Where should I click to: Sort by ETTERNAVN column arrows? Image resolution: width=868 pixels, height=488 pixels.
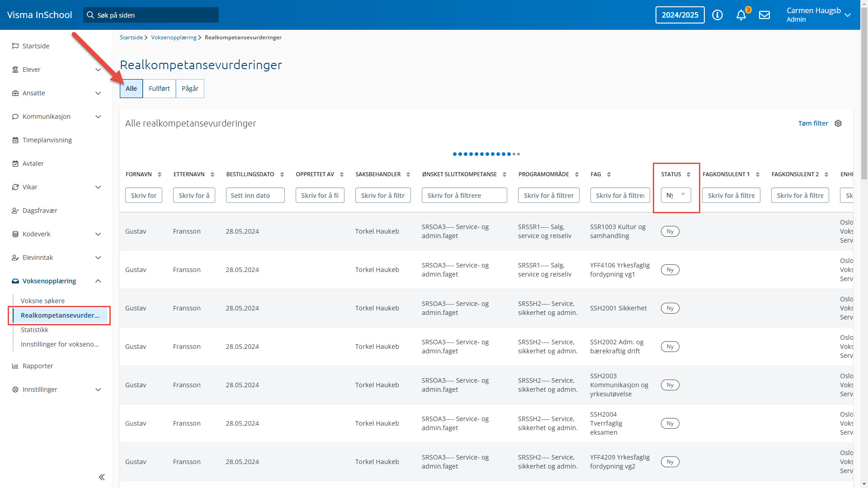212,174
